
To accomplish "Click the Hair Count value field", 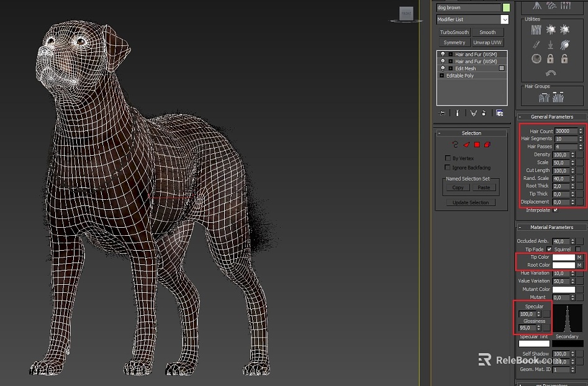I will [566, 131].
